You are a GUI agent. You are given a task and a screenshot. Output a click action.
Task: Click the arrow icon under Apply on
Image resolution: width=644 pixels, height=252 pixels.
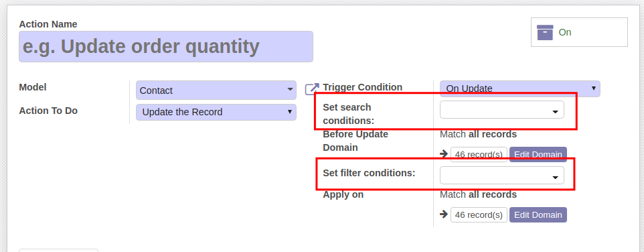[443, 214]
